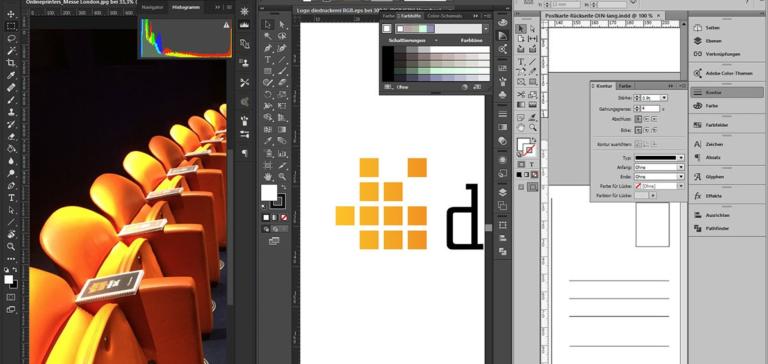Choose the Artboard tool in Illustrator
This screenshot has height=364, width=768.
(268, 165)
